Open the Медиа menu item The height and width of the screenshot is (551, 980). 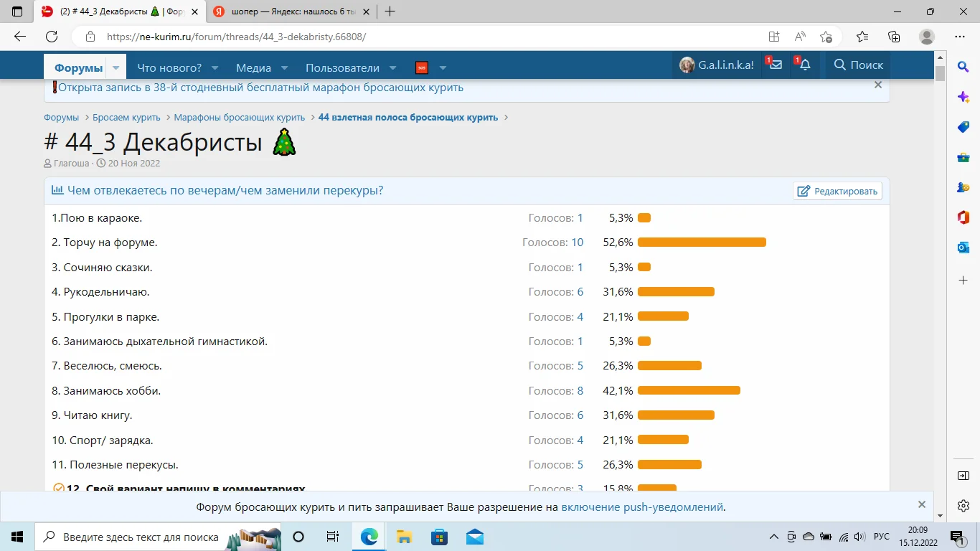point(253,68)
